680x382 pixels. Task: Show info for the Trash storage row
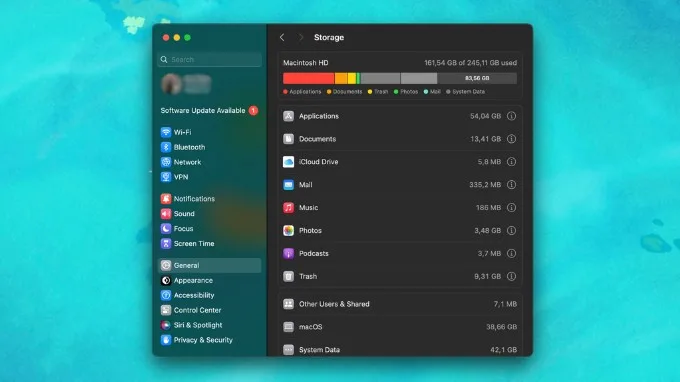pos(512,276)
